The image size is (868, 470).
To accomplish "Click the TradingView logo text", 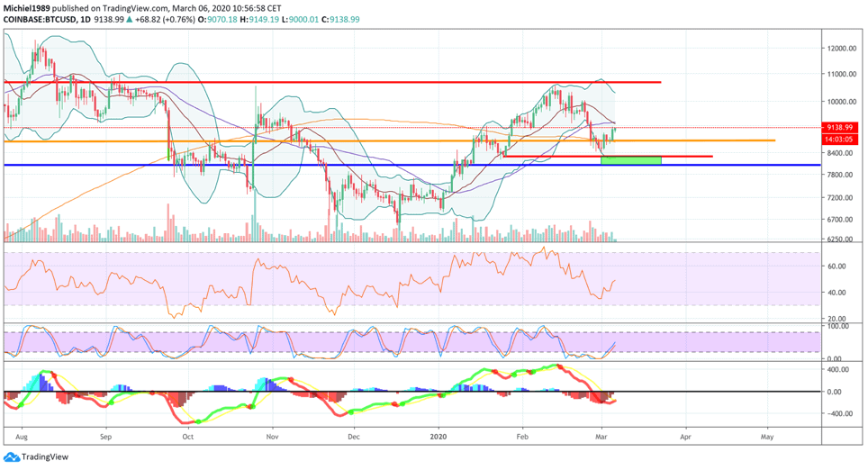I will point(45,457).
